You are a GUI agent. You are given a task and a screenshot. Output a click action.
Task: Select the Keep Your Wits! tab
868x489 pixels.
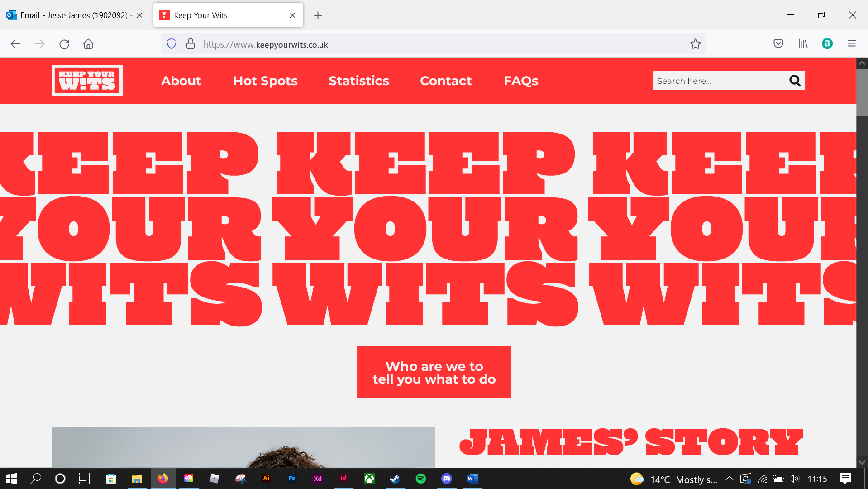tap(228, 15)
